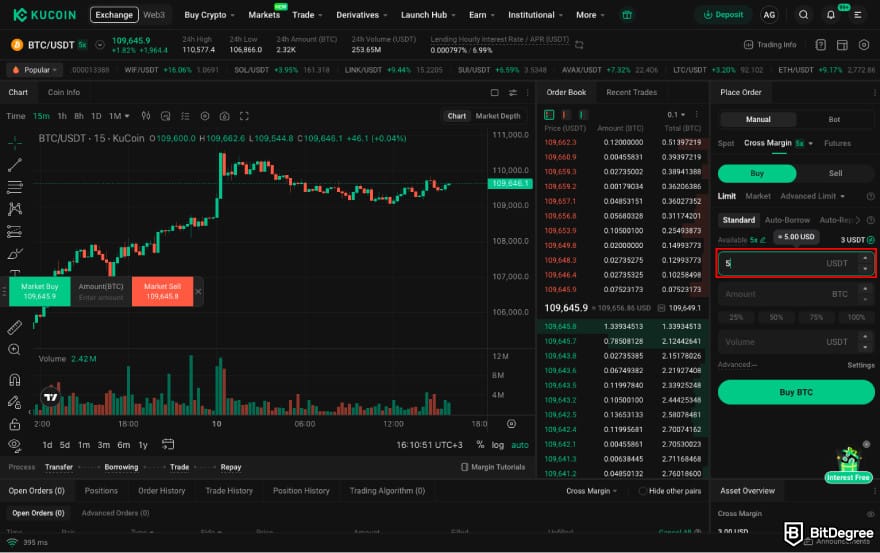
Task: Open the Margin Tutorials link
Action: click(x=493, y=467)
